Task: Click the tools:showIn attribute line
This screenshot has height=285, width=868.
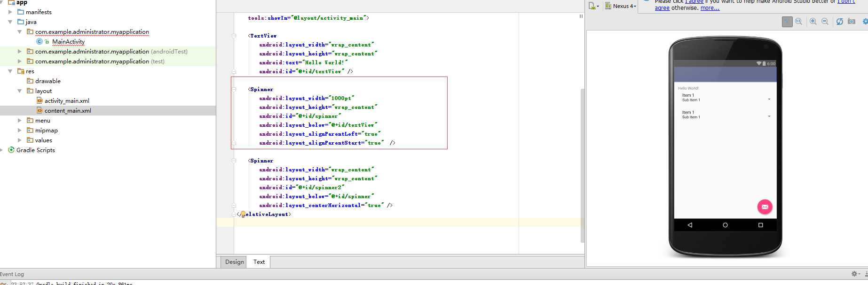Action: coord(308,18)
